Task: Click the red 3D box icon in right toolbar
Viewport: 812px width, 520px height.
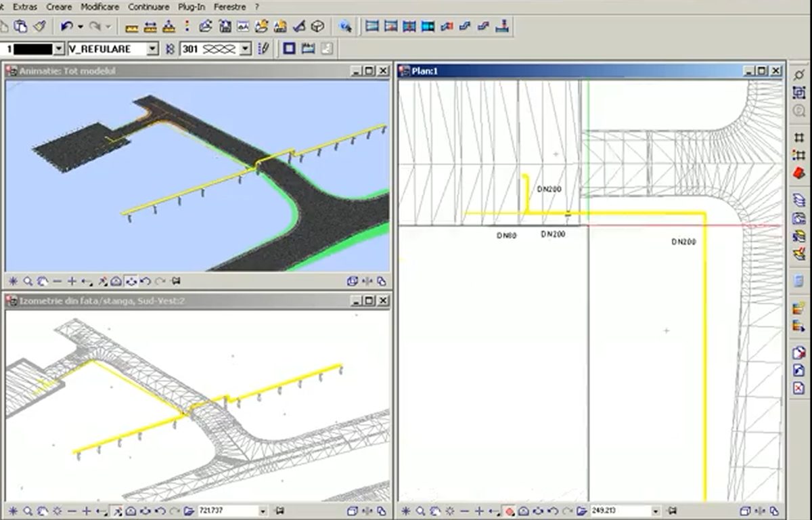Action: click(x=799, y=174)
